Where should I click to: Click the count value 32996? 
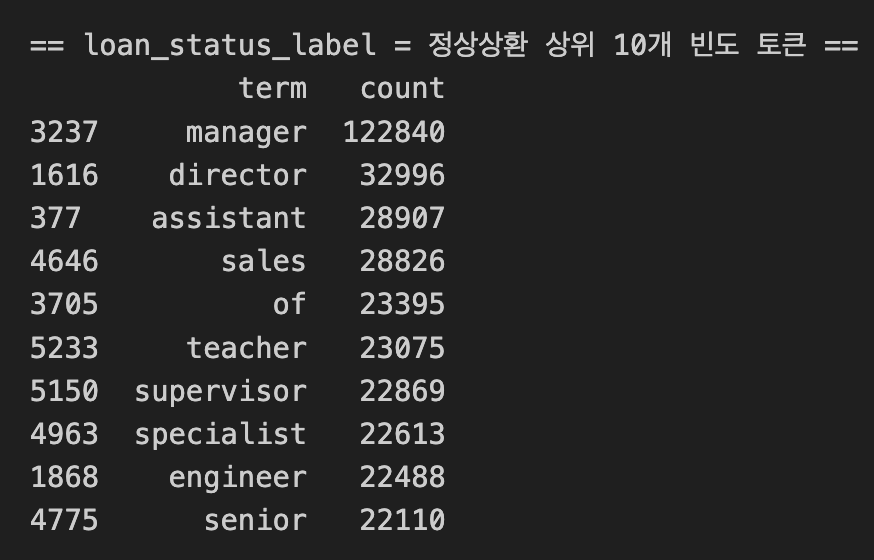402,175
